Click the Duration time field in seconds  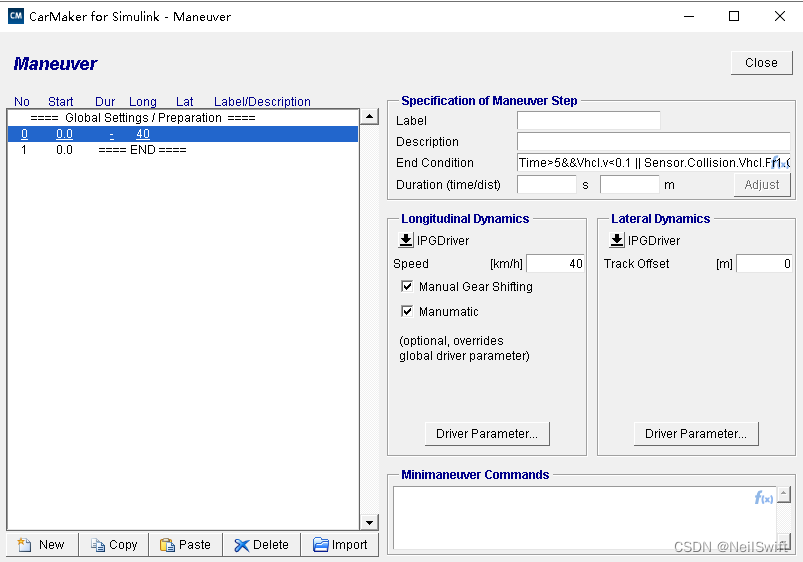[547, 184]
